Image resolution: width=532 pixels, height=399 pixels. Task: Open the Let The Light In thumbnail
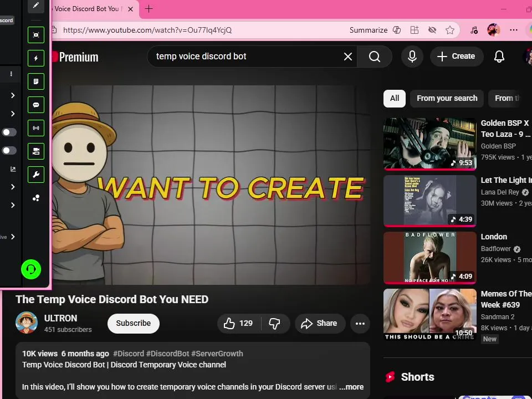[430, 201]
